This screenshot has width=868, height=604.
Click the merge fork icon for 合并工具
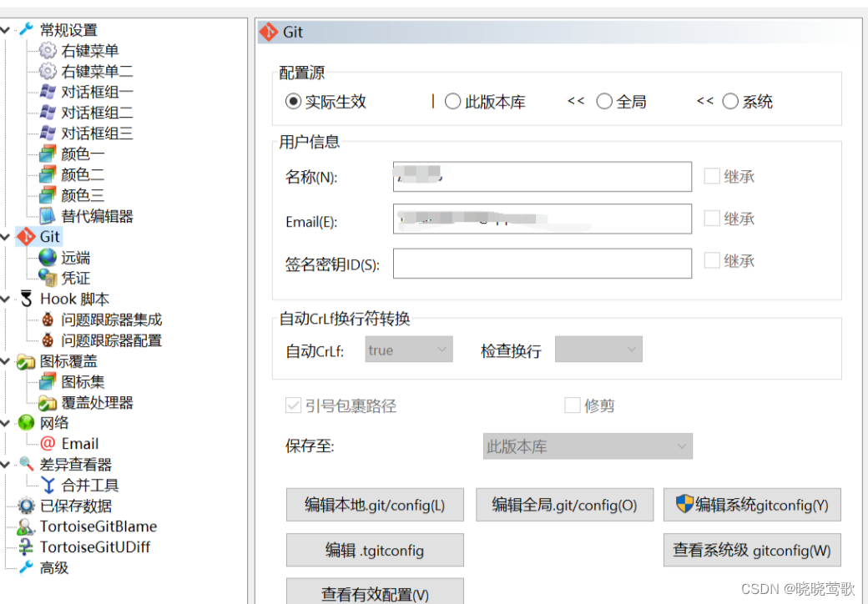coord(48,485)
